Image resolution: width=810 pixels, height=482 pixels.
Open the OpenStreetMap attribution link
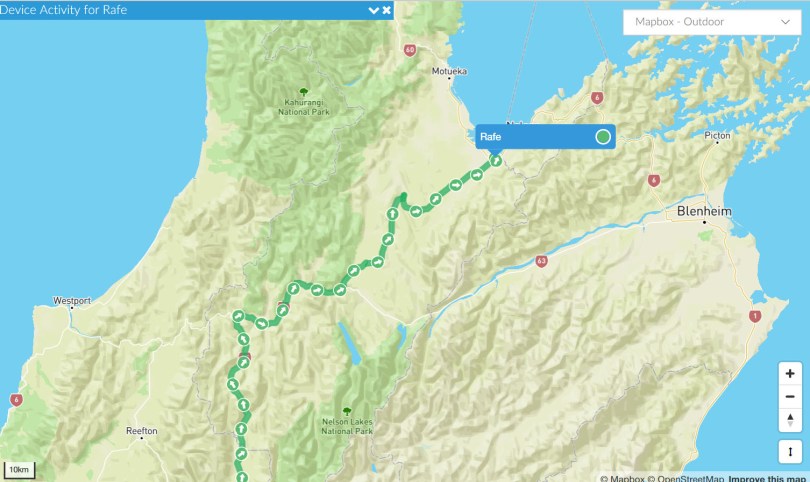tap(690, 478)
